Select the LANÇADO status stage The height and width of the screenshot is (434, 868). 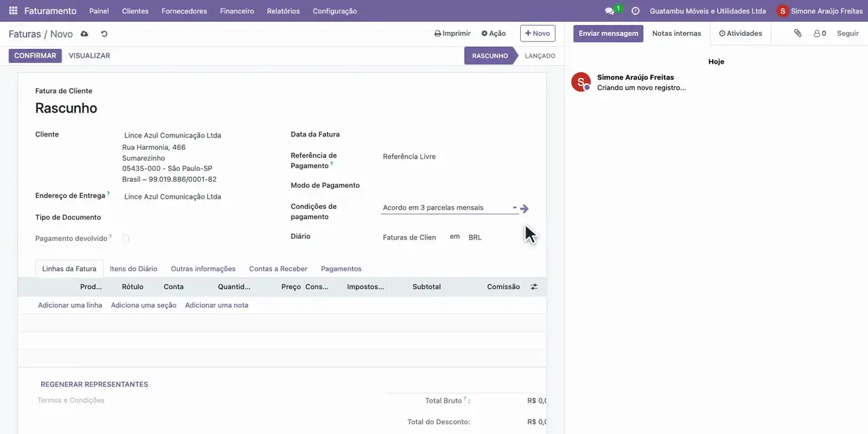[x=540, y=56]
